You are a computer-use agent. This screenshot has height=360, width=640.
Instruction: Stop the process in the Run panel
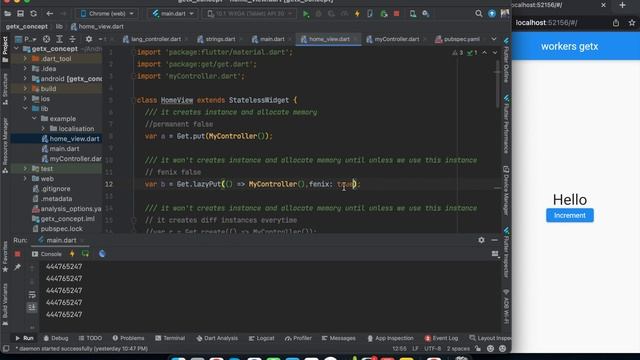(x=18, y=254)
